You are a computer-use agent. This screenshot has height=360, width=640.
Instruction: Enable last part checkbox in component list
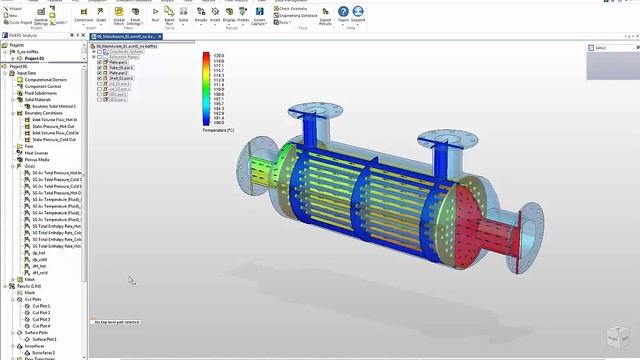(100, 100)
